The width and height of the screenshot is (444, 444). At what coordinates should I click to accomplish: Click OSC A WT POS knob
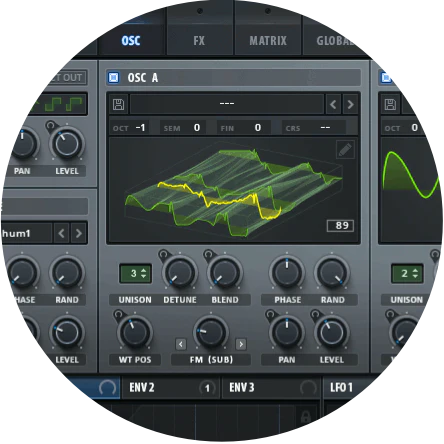[x=135, y=332]
